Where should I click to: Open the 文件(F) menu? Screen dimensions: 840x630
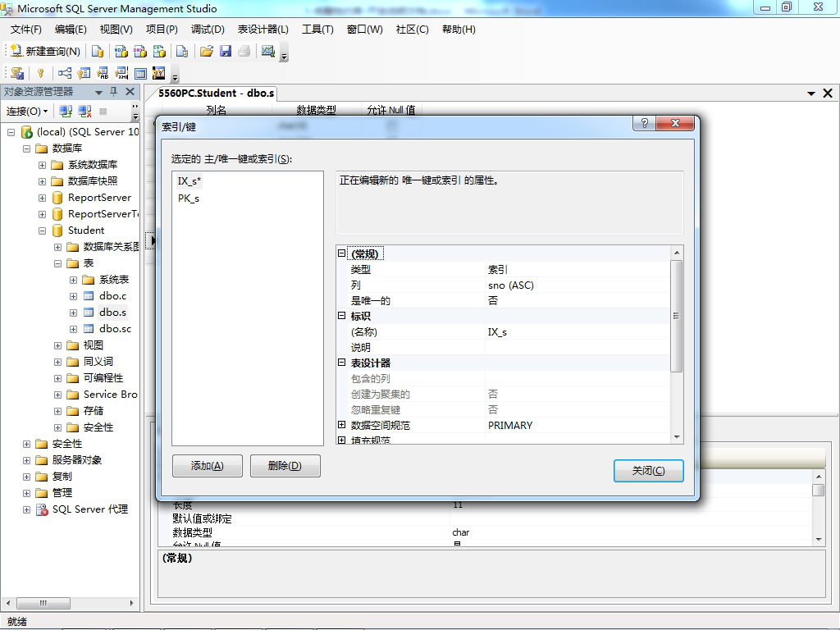(x=25, y=30)
